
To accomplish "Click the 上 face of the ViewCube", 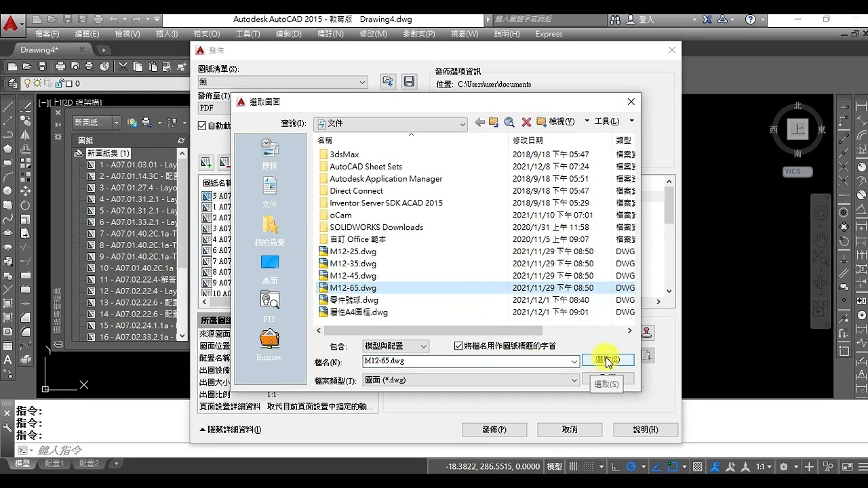I will tap(797, 129).
